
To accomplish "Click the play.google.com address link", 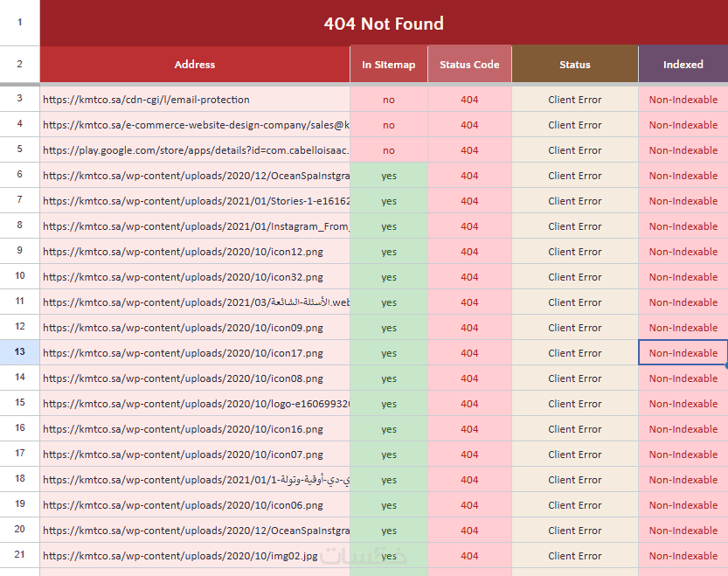I will (196, 150).
